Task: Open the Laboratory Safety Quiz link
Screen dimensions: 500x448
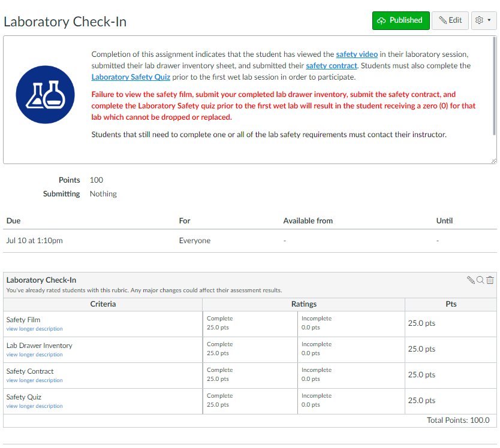Action: pyautogui.click(x=131, y=77)
